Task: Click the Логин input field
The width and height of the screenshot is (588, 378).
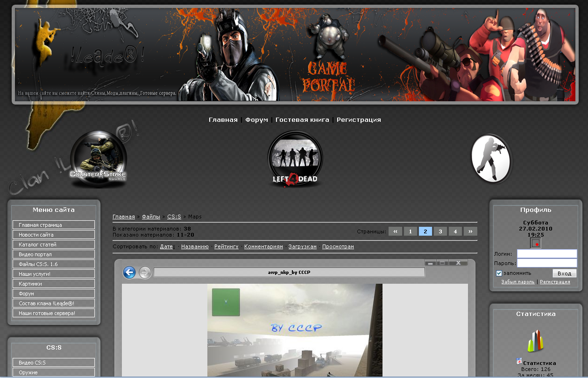Action: 547,253
